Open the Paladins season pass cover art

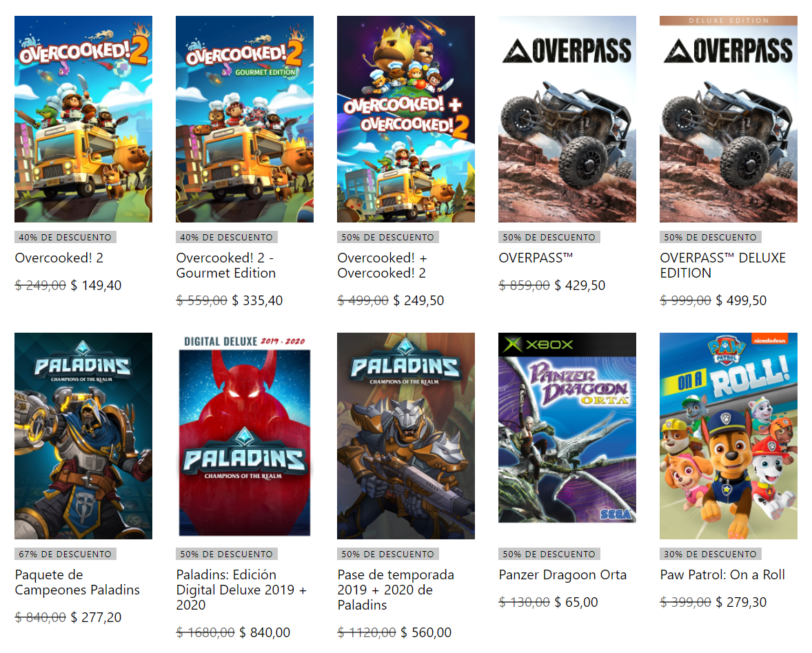[406, 436]
